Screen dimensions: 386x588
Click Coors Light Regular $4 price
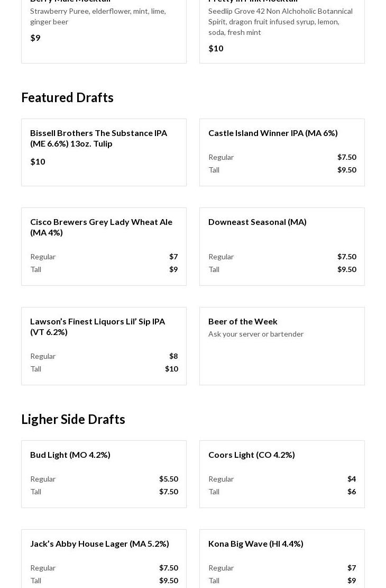pos(351,479)
